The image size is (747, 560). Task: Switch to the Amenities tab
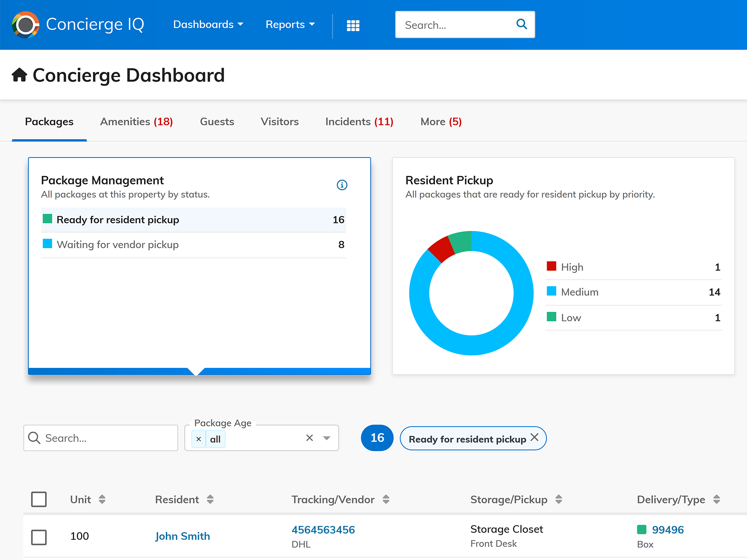click(136, 122)
